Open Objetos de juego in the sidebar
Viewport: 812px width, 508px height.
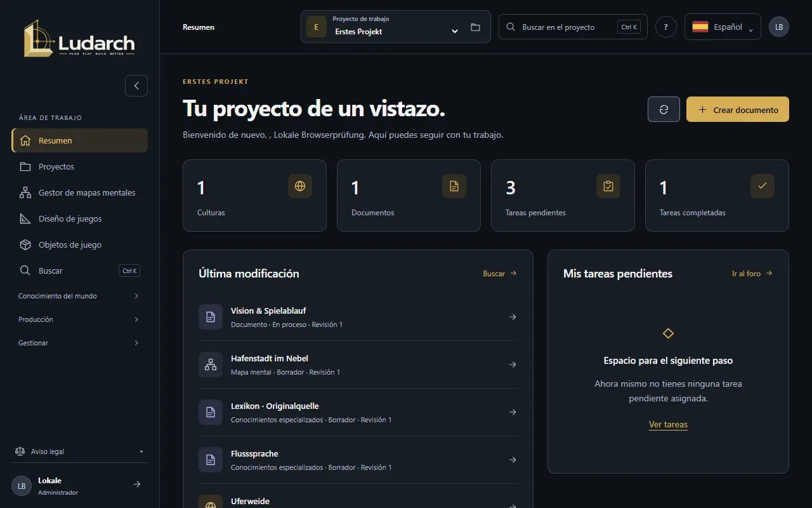pos(79,244)
